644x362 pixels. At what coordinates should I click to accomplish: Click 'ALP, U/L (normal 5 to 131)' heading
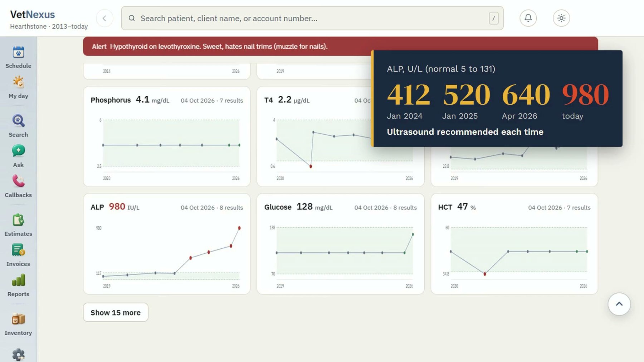(x=441, y=69)
